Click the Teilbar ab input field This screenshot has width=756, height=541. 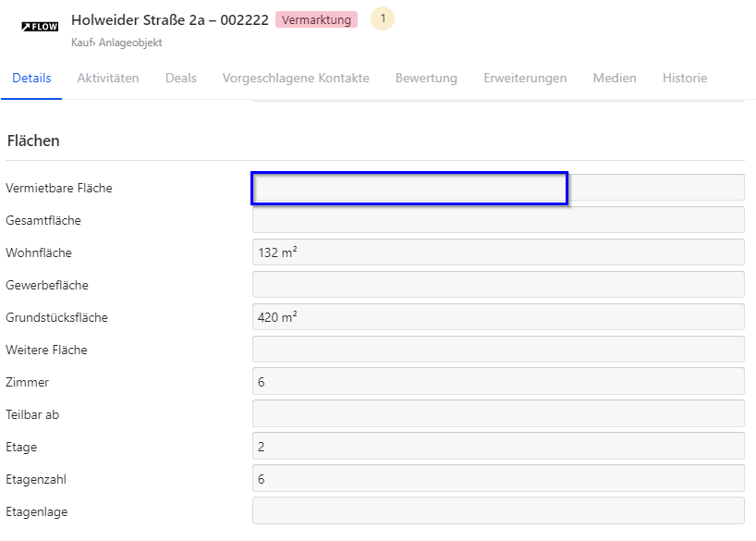[x=498, y=413]
